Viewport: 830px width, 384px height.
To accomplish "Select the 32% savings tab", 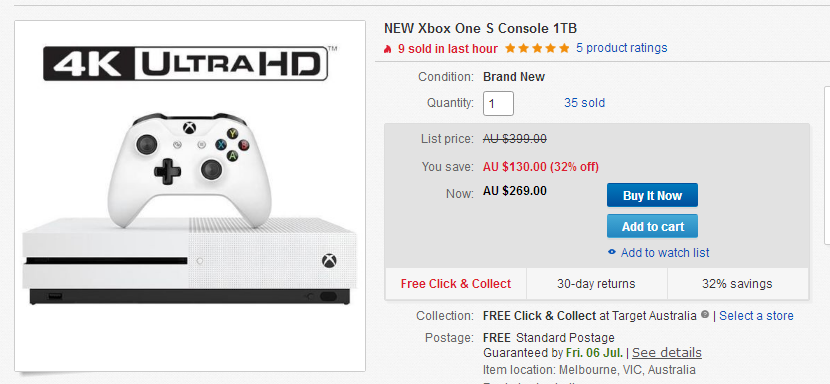I will tap(737, 284).
